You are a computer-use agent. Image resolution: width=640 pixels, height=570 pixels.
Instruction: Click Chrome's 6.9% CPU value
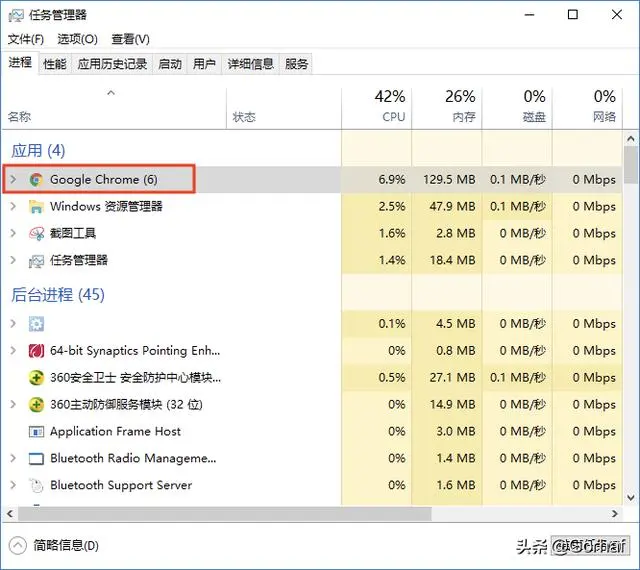click(391, 180)
